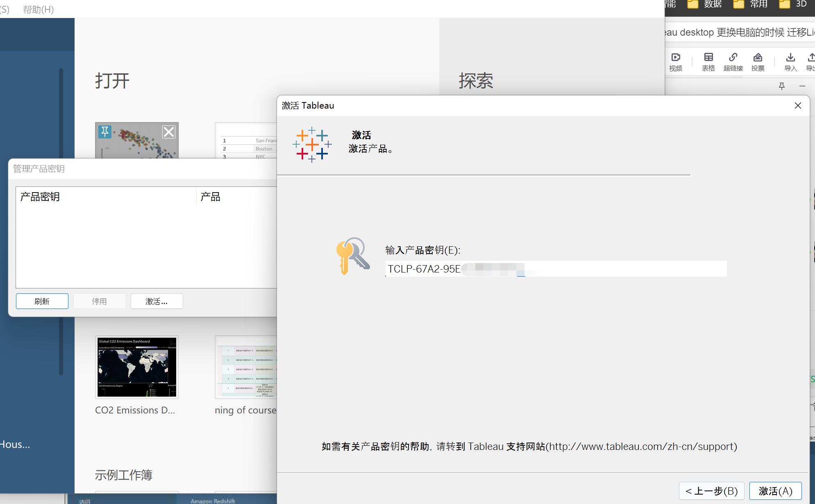Screen dimensions: 815x504
Task: Close the 激活 Tableau dialog
Action: point(797,106)
